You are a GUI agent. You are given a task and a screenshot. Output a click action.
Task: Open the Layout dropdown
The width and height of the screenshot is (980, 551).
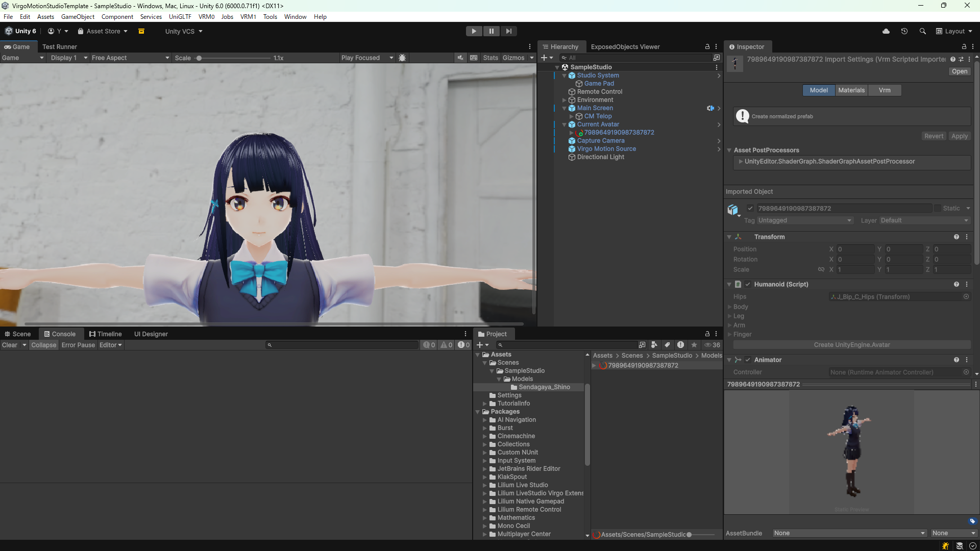coord(954,31)
